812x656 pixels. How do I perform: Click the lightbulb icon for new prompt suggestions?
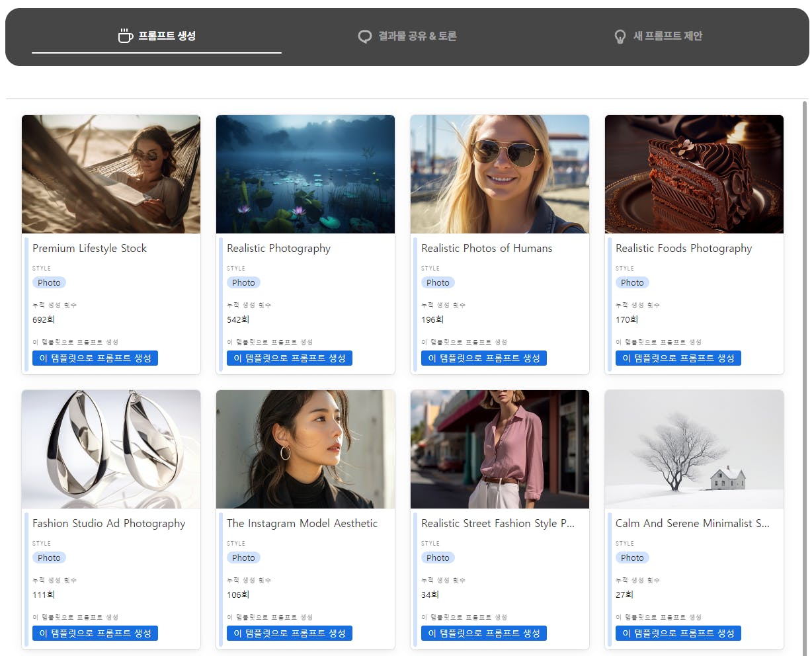620,36
